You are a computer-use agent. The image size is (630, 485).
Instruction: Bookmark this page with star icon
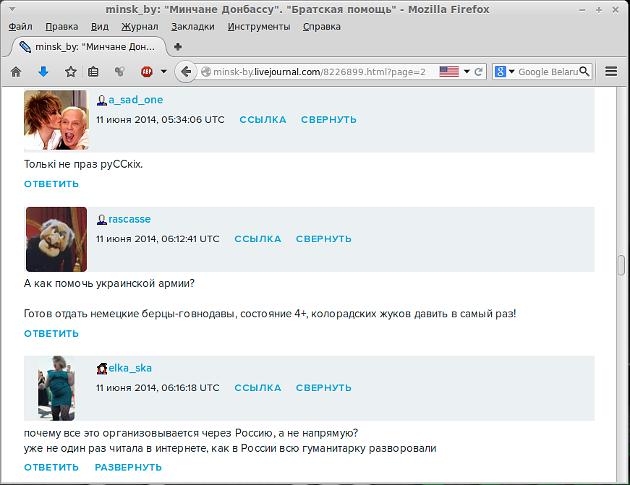(x=70, y=72)
